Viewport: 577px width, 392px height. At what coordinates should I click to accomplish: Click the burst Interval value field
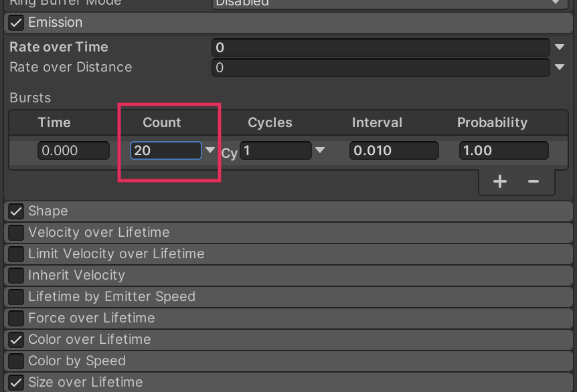[394, 151]
